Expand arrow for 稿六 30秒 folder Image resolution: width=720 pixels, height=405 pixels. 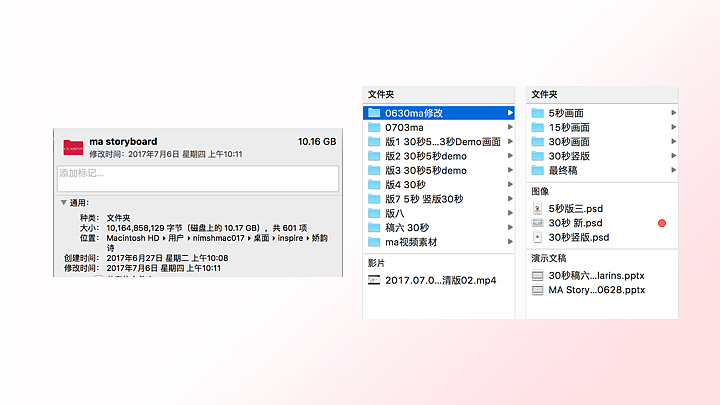pos(510,227)
